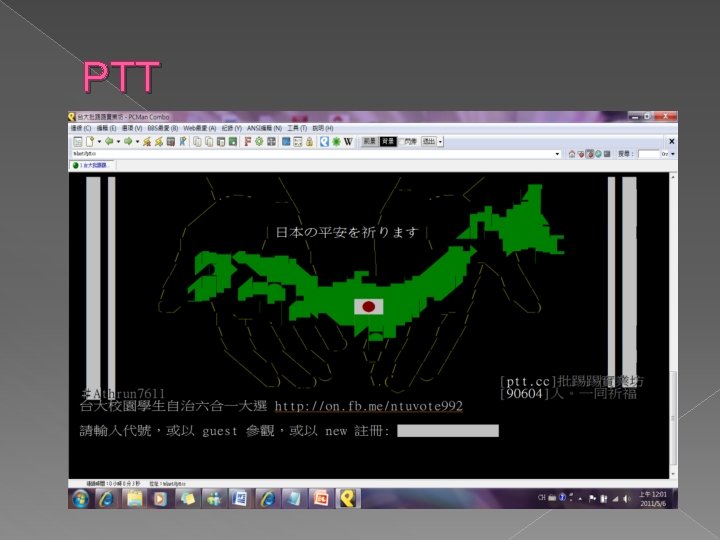Open PowerPoint from the taskbar
The image size is (720, 540).
click(x=321, y=499)
